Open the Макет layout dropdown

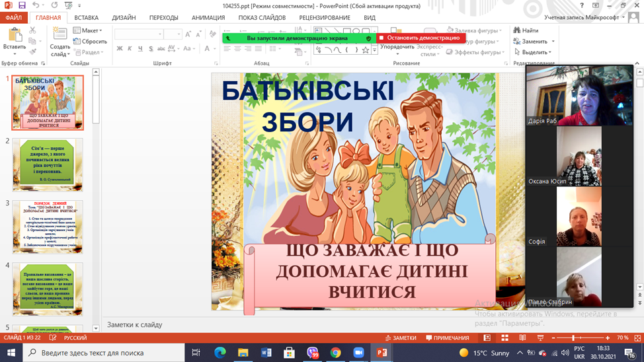pos(87,30)
